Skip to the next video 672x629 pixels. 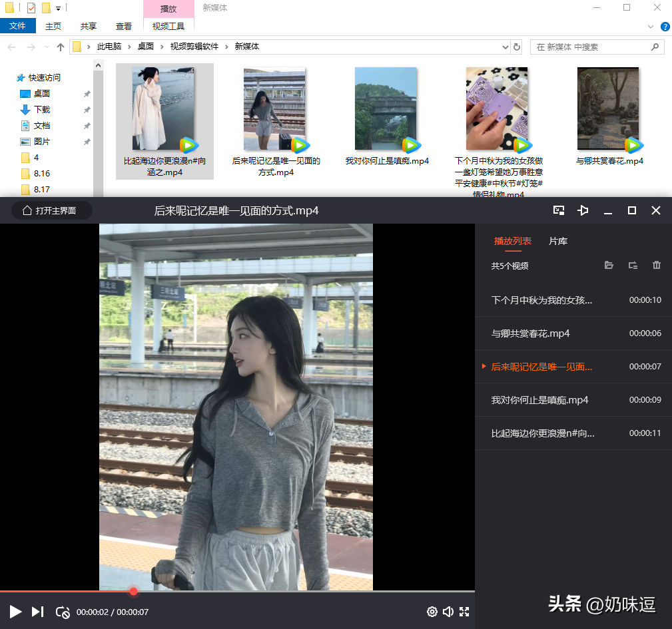38,612
